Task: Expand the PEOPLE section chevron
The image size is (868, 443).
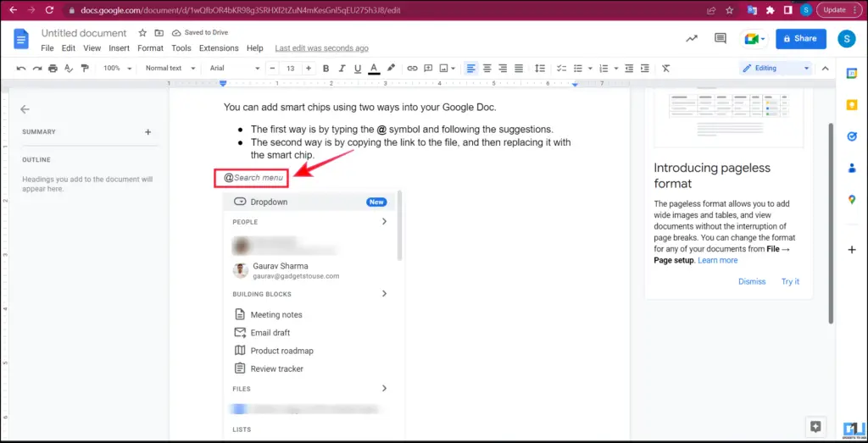Action: click(384, 222)
